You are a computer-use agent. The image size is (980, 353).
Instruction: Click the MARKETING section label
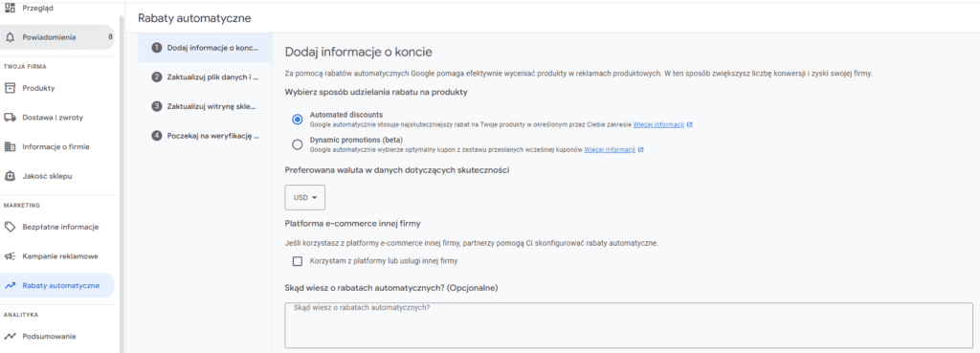tap(22, 205)
